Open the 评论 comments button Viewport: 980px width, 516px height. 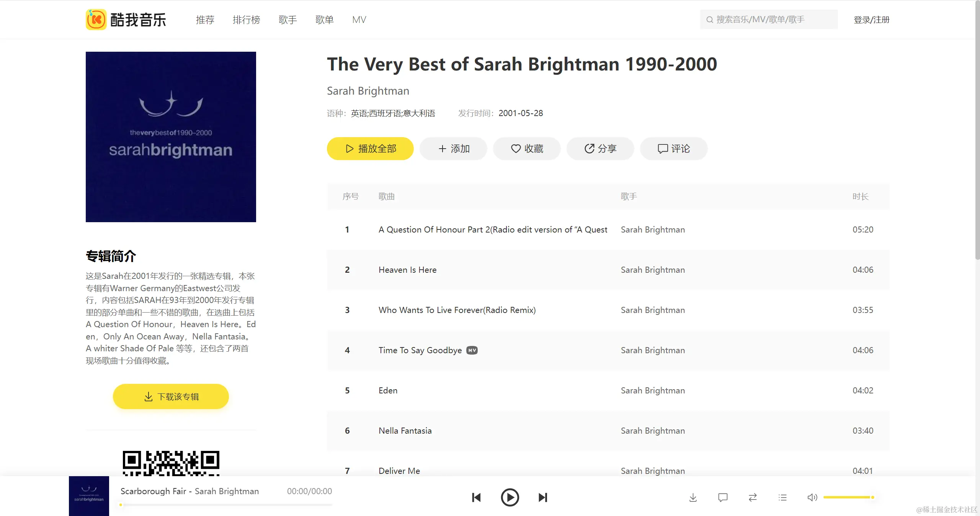[x=674, y=149]
